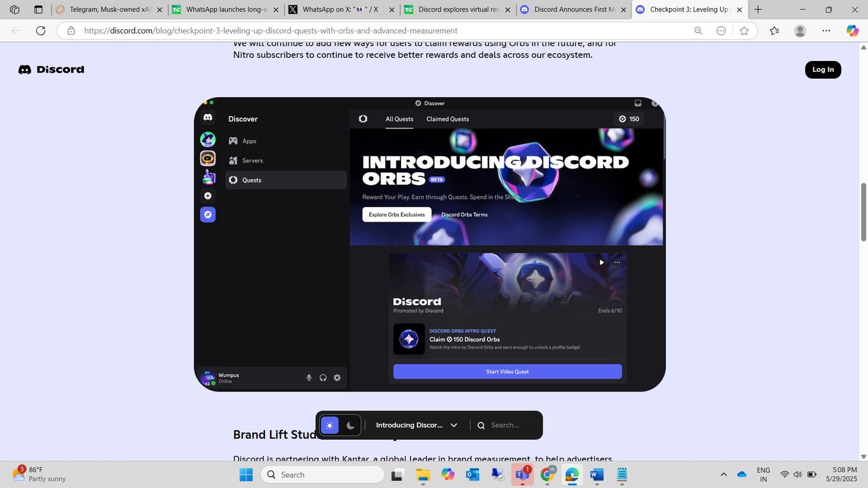
Task: Toggle the headphones deafen icon
Action: [323, 377]
